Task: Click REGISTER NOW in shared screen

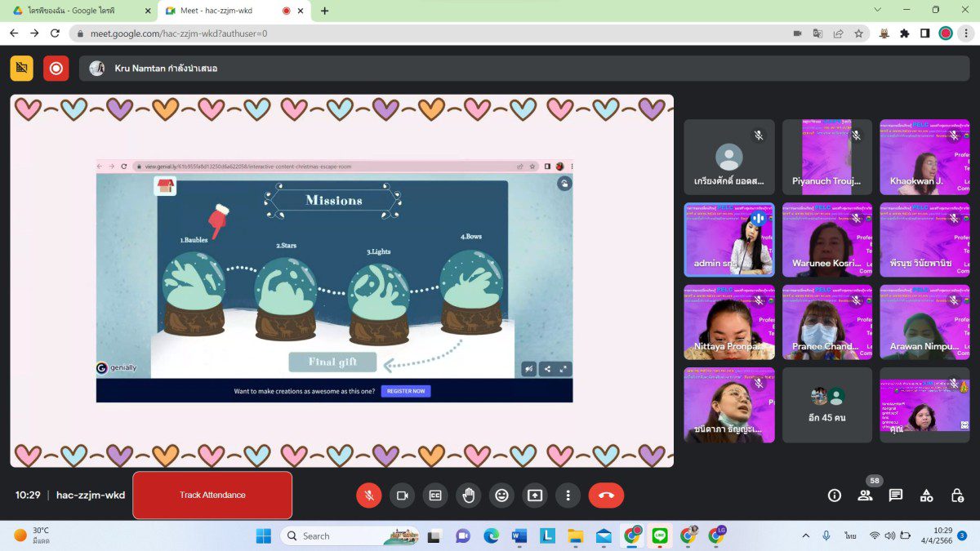Action: 406,391
